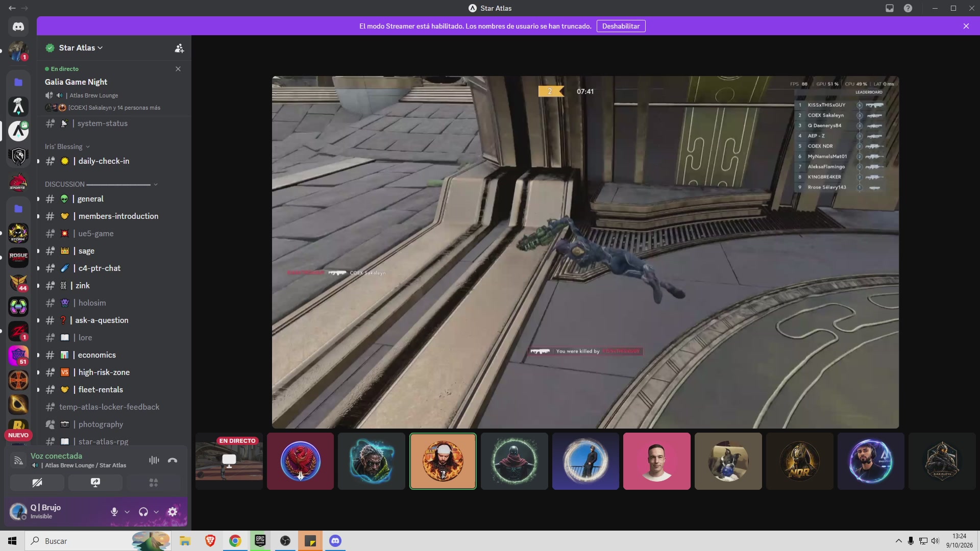
Task: Open Google Chrome from the taskbar
Action: pyautogui.click(x=235, y=541)
